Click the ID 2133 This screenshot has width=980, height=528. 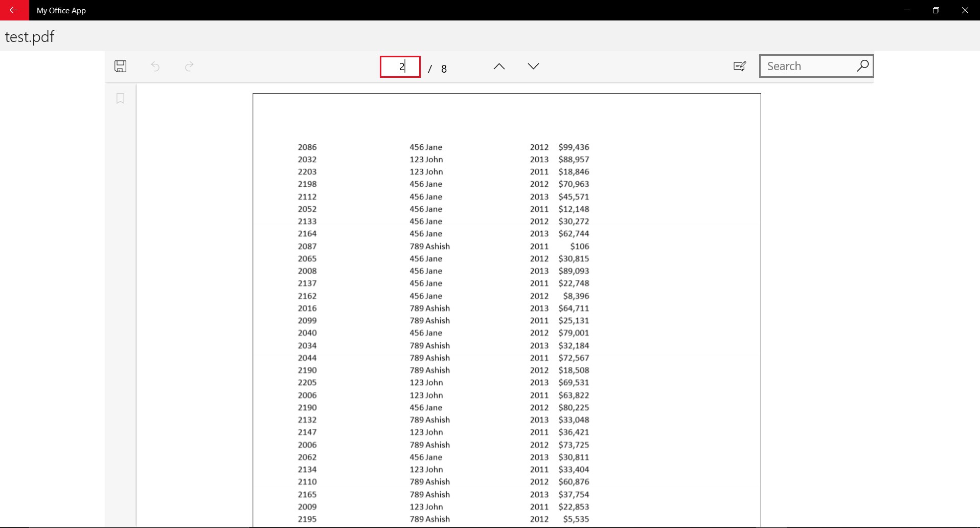[307, 221]
